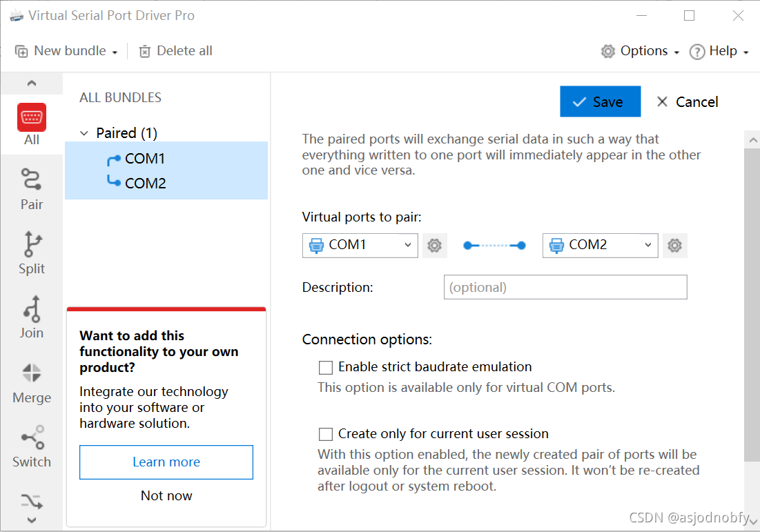Click the app icon in title bar
Viewport: 760px width, 532px height.
(17, 16)
